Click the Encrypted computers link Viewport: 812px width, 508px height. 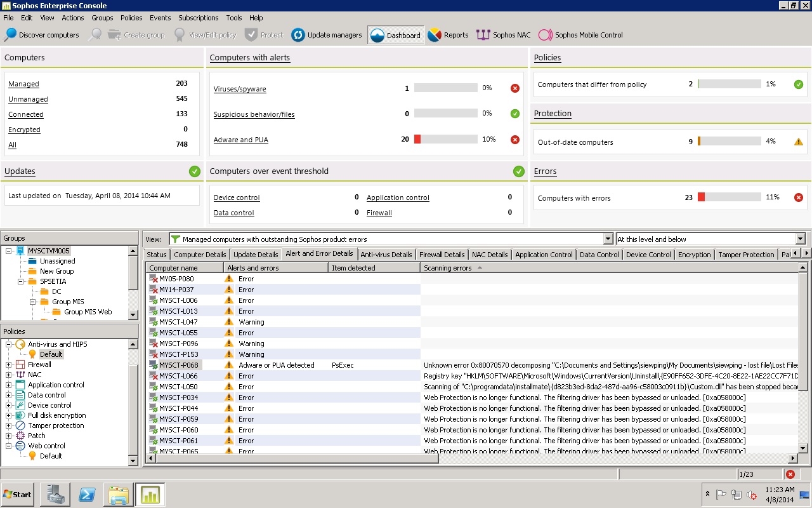(24, 130)
